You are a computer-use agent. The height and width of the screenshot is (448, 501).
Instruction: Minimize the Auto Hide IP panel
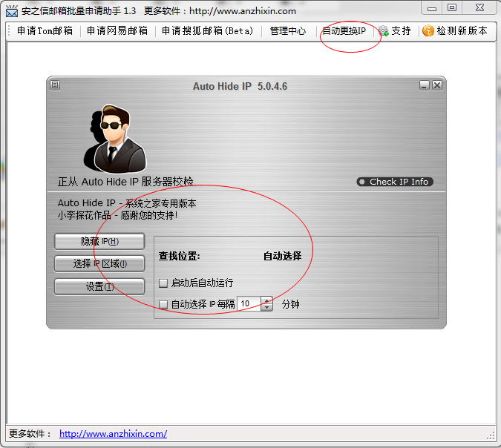point(425,85)
